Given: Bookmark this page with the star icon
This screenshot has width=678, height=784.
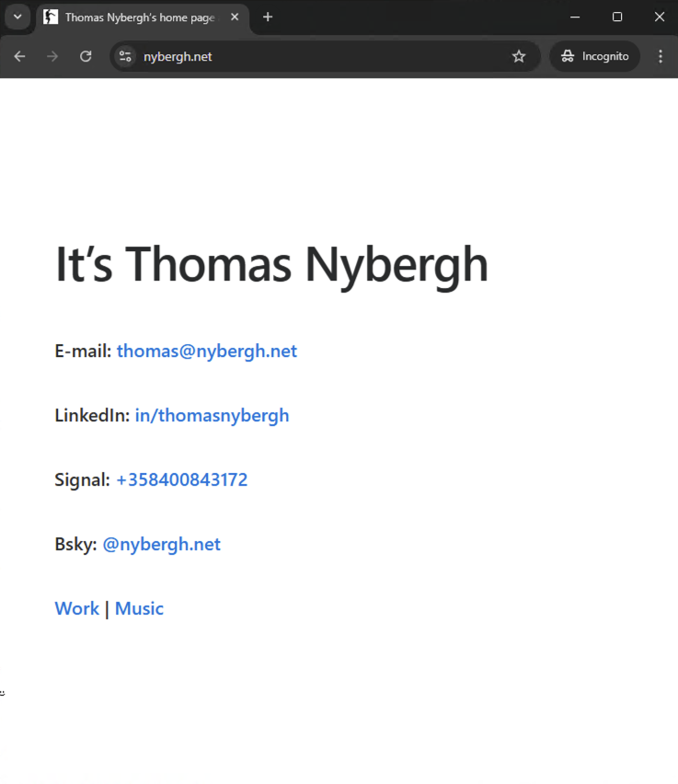Looking at the screenshot, I should (519, 56).
